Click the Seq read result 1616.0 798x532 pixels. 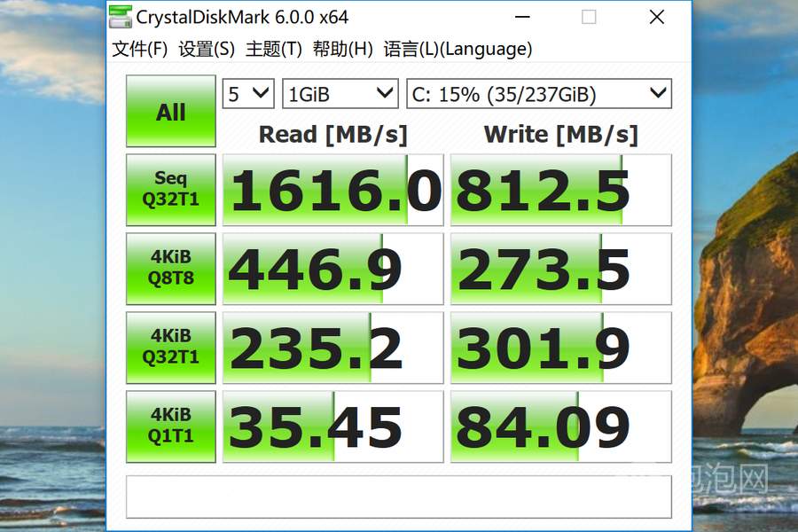[x=332, y=191]
